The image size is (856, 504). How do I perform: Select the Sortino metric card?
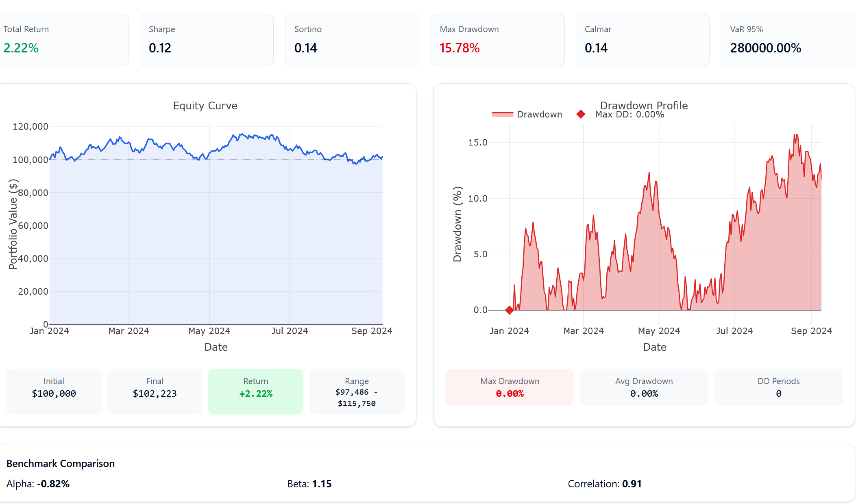(352, 40)
